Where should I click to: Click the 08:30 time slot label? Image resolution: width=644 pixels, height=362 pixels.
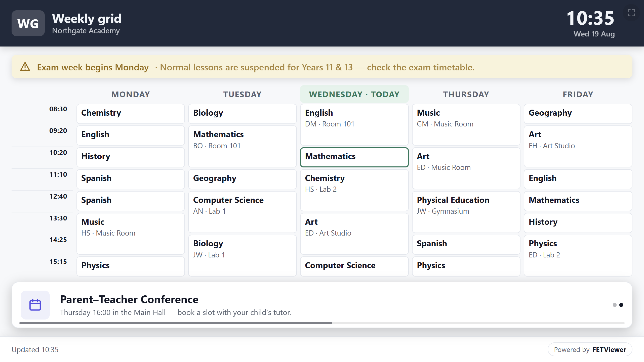pyautogui.click(x=58, y=109)
